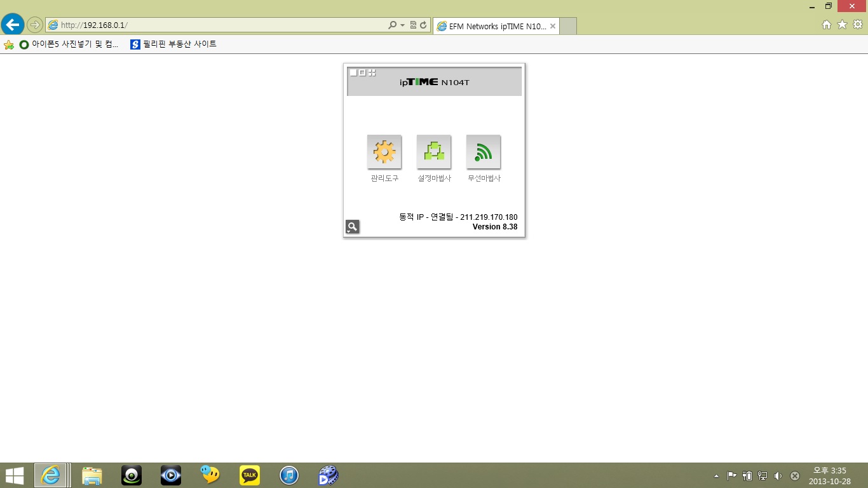This screenshot has width=868, height=488.
Task: Open the Internet Explorer tools gear menu
Action: point(858,25)
